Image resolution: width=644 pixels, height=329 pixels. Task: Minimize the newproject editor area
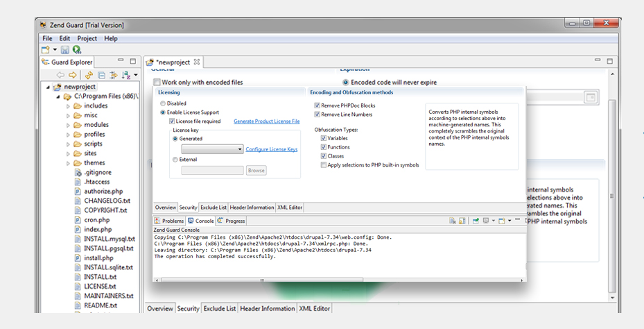(598, 60)
